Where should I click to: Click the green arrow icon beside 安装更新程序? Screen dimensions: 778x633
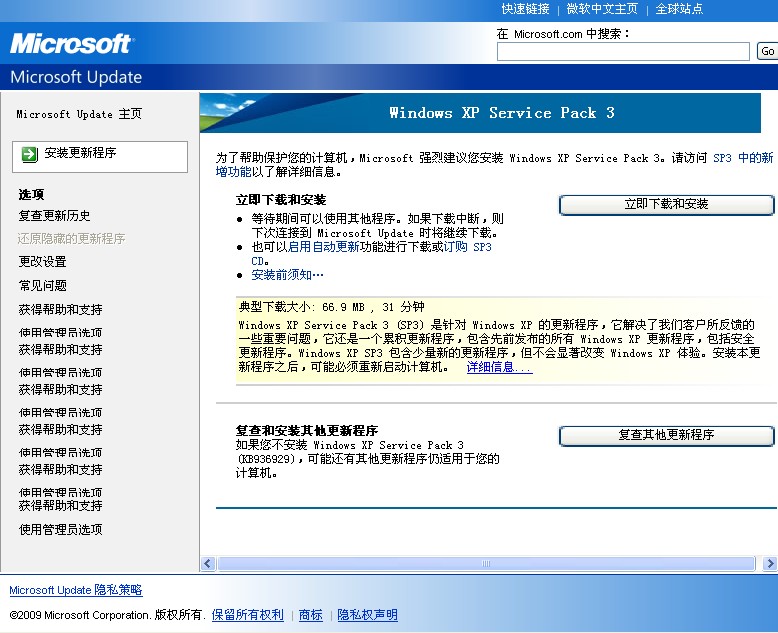point(29,154)
